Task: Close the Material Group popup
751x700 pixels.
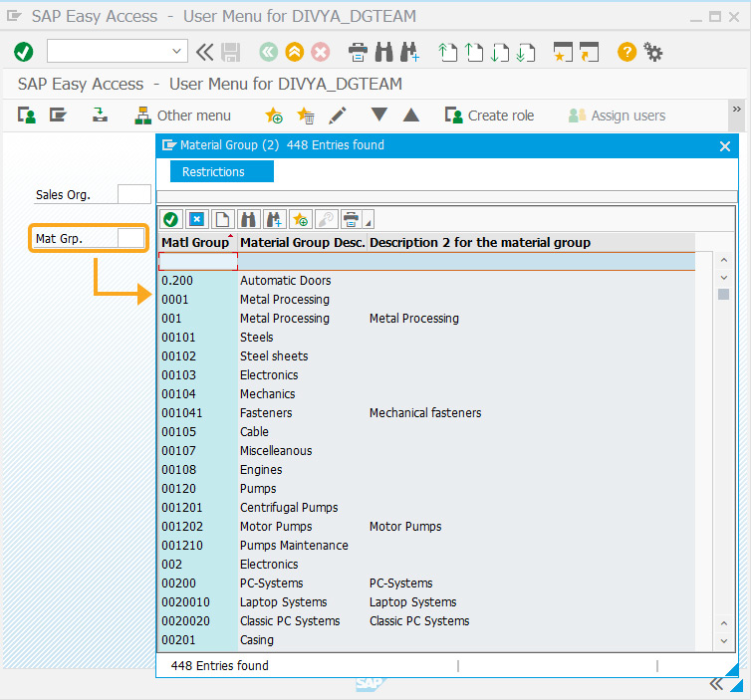Action: click(x=725, y=146)
